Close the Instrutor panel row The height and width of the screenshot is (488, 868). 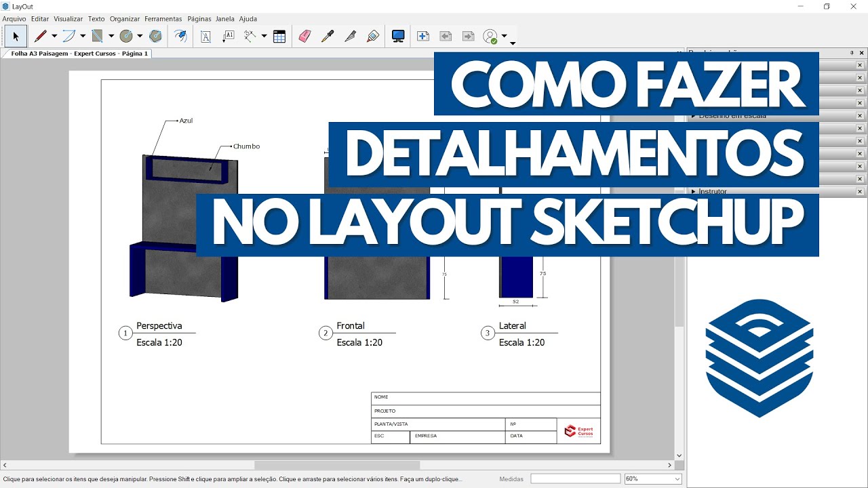click(x=860, y=192)
